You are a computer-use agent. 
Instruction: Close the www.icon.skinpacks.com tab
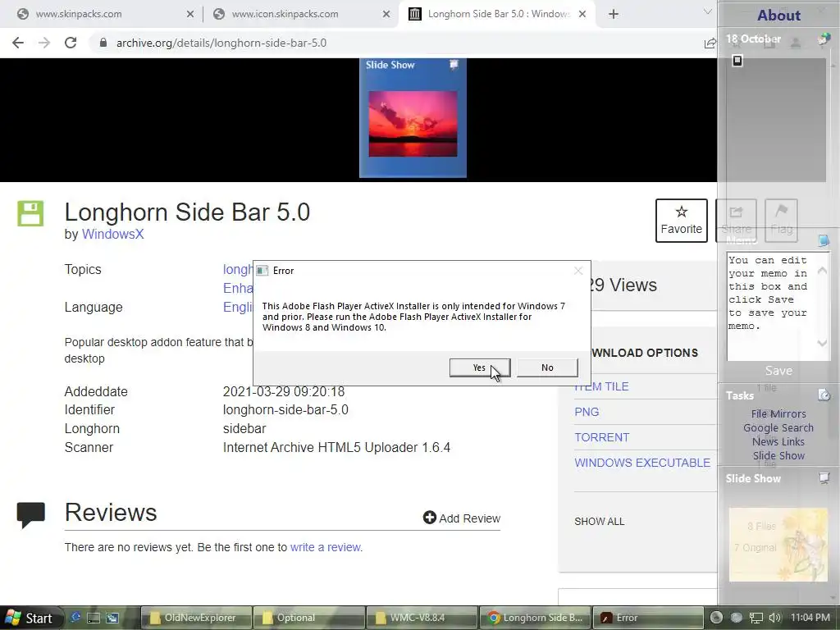point(386,15)
